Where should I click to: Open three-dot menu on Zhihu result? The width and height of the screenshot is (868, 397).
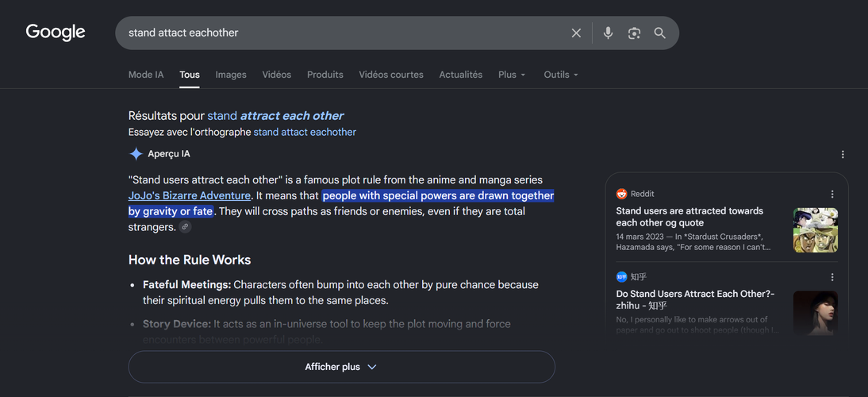tap(832, 277)
